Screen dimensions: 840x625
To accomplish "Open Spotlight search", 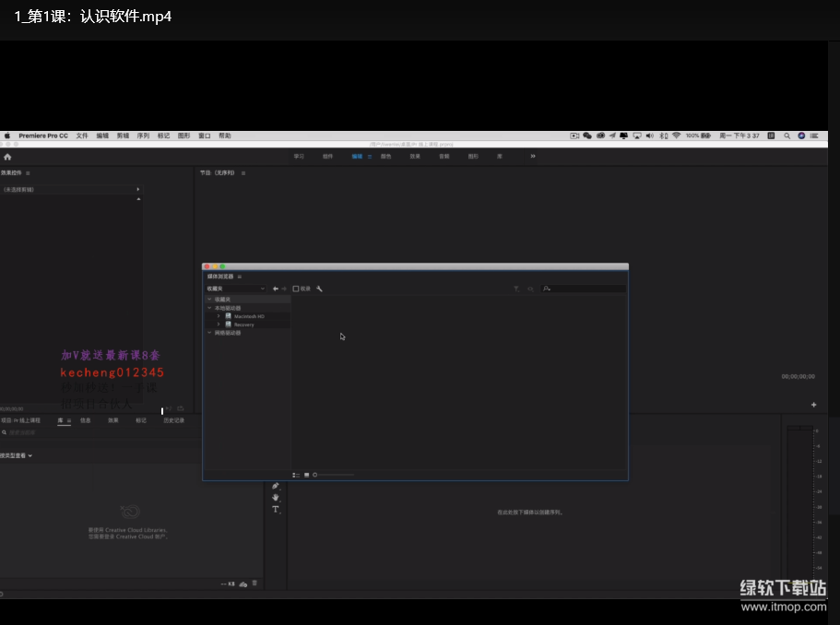I will (x=787, y=136).
